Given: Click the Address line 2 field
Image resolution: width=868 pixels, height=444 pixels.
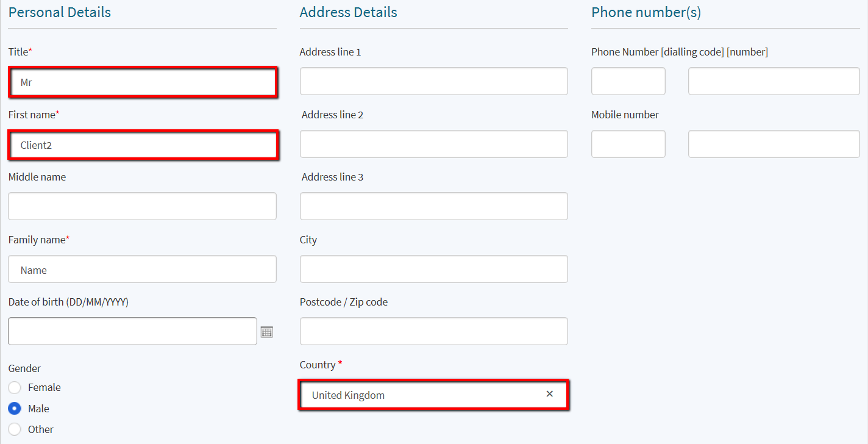Looking at the screenshot, I should (x=433, y=144).
